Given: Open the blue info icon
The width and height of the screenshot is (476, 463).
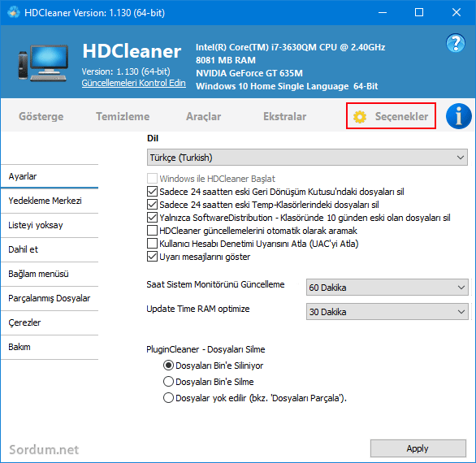Looking at the screenshot, I should tap(458, 116).
